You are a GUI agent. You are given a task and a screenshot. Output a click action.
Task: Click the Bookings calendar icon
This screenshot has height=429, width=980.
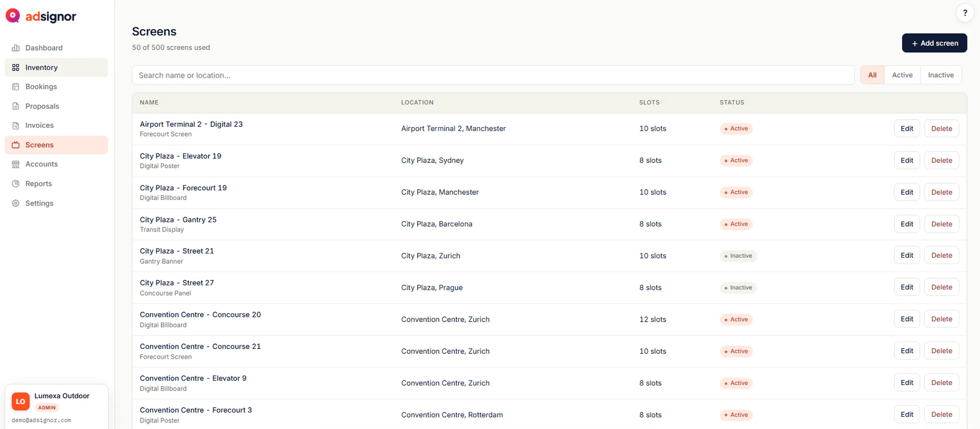click(16, 86)
